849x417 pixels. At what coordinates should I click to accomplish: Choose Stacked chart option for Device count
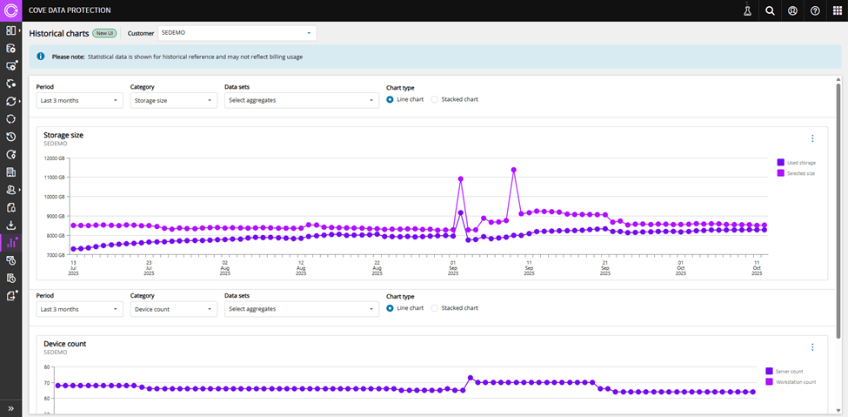click(x=435, y=308)
